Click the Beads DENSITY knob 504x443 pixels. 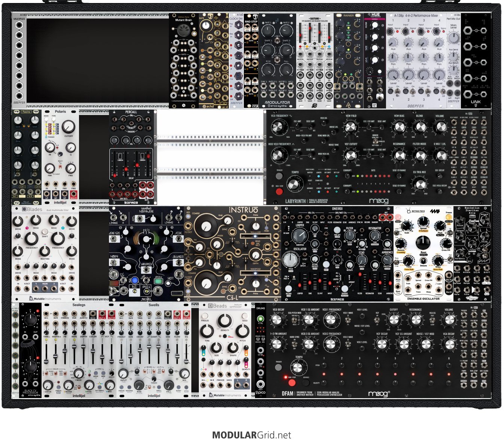pyautogui.click(x=224, y=321)
